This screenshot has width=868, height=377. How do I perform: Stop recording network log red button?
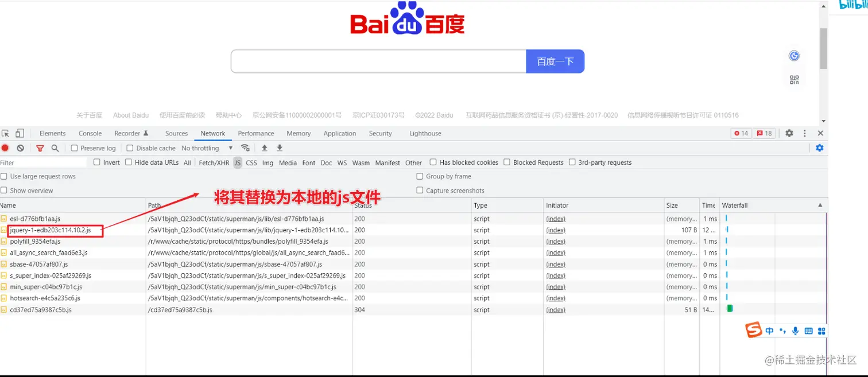5,148
